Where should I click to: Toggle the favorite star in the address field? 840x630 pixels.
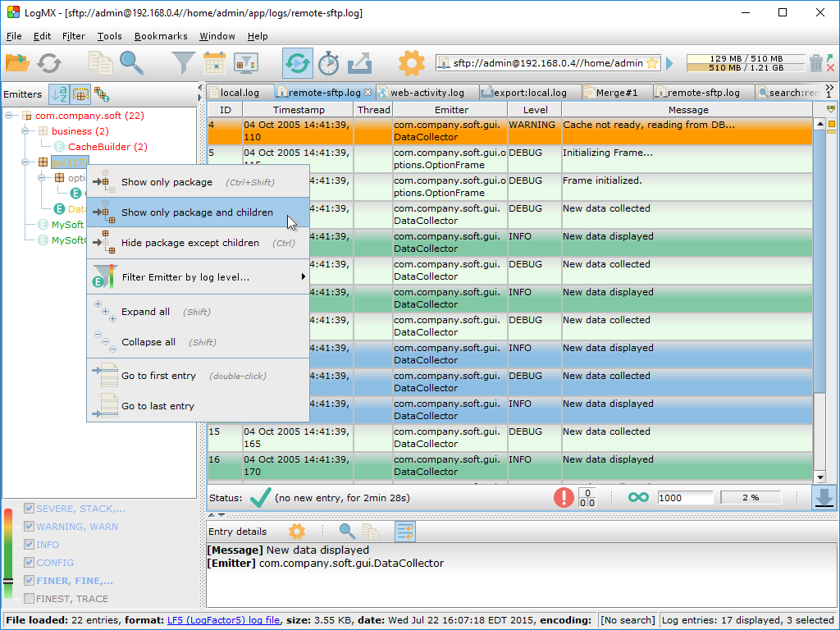(x=652, y=63)
